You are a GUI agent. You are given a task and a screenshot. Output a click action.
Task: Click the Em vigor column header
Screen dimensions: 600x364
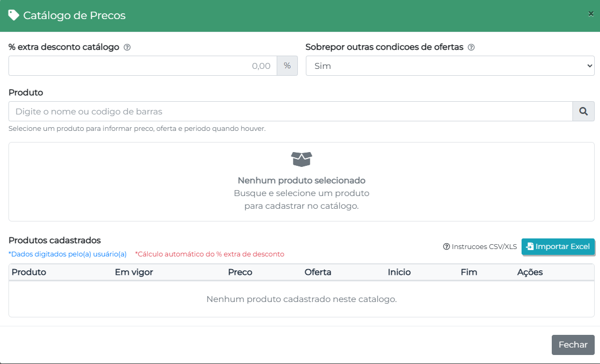134,272
